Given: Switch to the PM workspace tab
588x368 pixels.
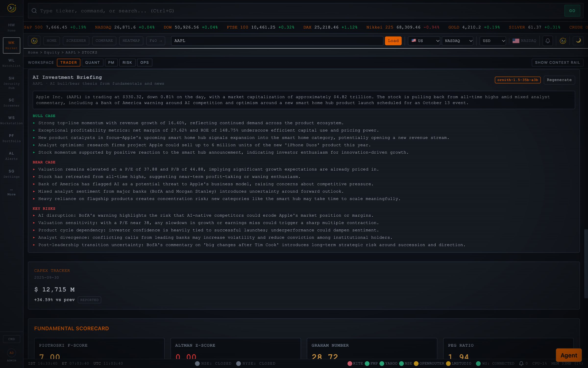Looking at the screenshot, I should [111, 63].
